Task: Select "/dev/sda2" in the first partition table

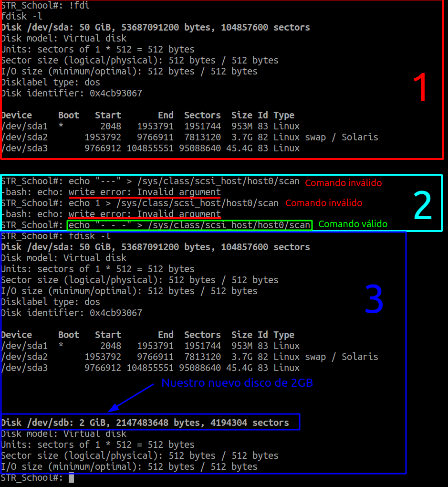Action: pos(24,138)
